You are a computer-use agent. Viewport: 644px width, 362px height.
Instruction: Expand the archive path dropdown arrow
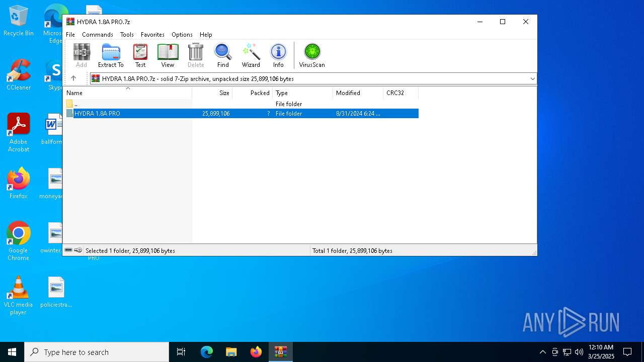pos(532,78)
